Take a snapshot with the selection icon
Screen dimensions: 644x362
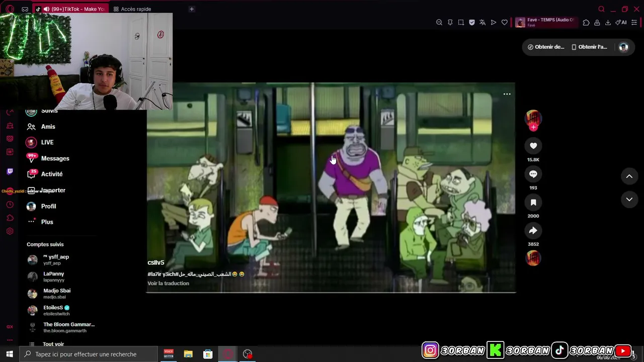pyautogui.click(x=461, y=22)
